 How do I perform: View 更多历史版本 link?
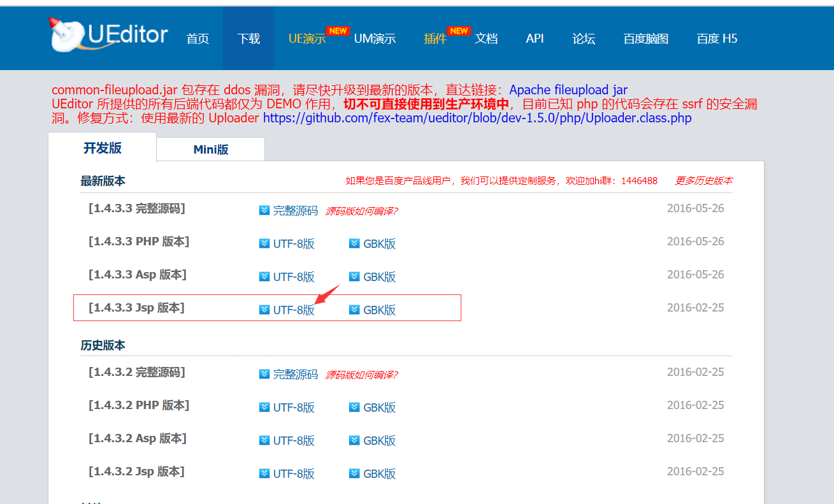tap(703, 181)
